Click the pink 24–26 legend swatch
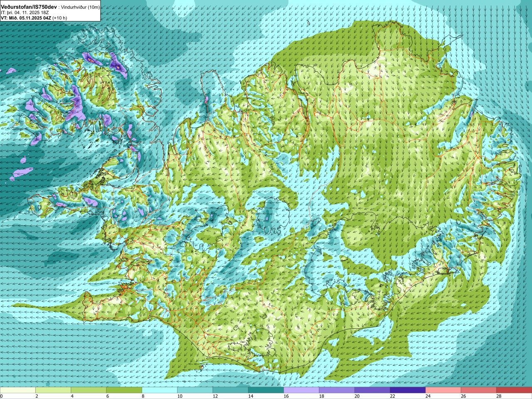This screenshot has height=399, width=532. [443, 390]
